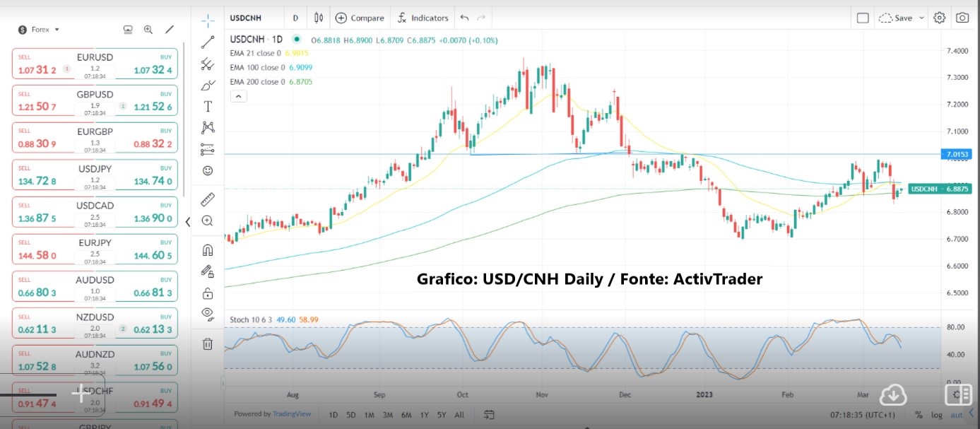
Task: Select the XABCD Pattern tool
Action: point(208,127)
